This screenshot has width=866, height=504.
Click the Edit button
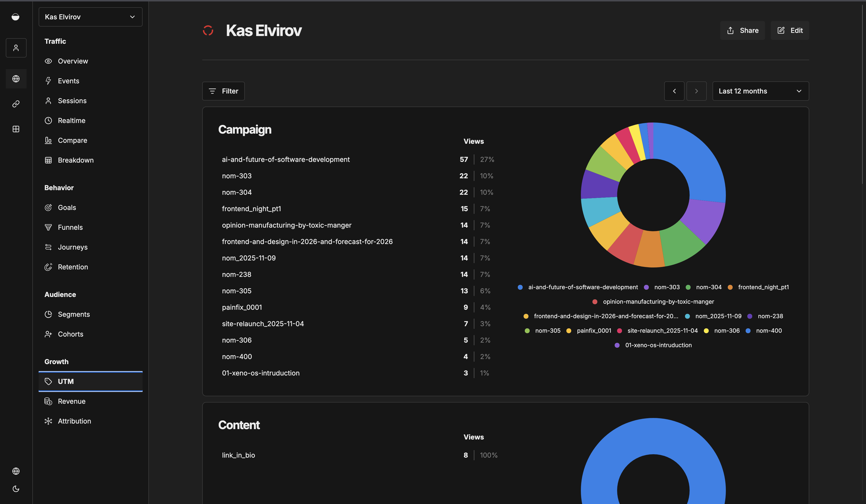790,31
